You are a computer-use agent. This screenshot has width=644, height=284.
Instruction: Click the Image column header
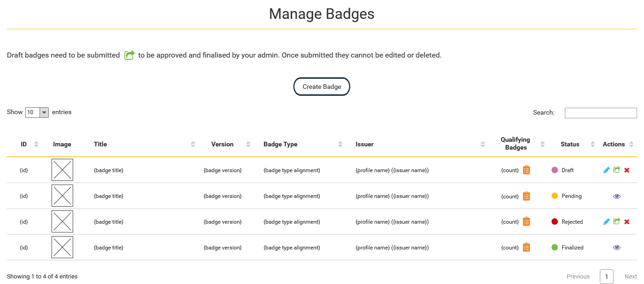(62, 144)
